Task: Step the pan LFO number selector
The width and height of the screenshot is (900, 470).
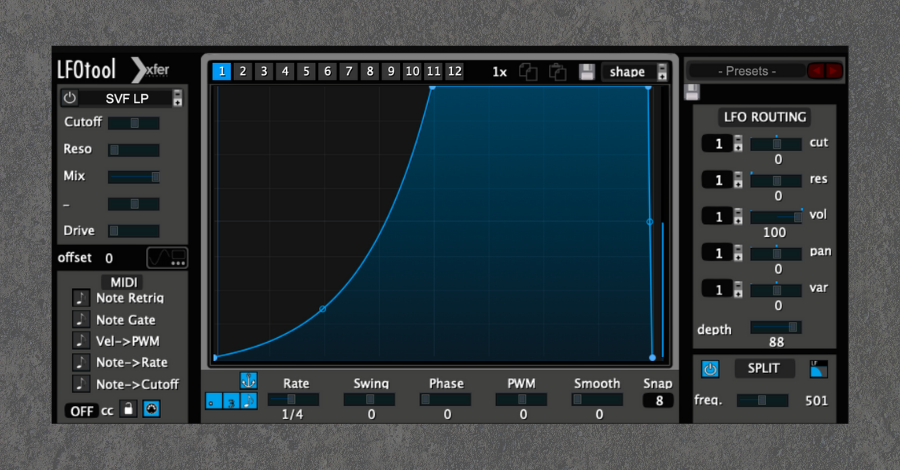Action: [x=738, y=253]
